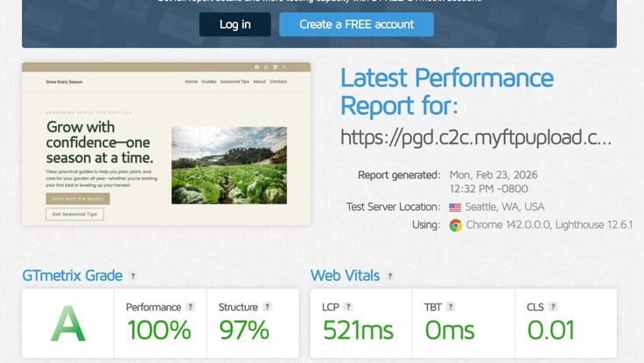
Task: Click the Web Vitals help icon
Action: 389,276
